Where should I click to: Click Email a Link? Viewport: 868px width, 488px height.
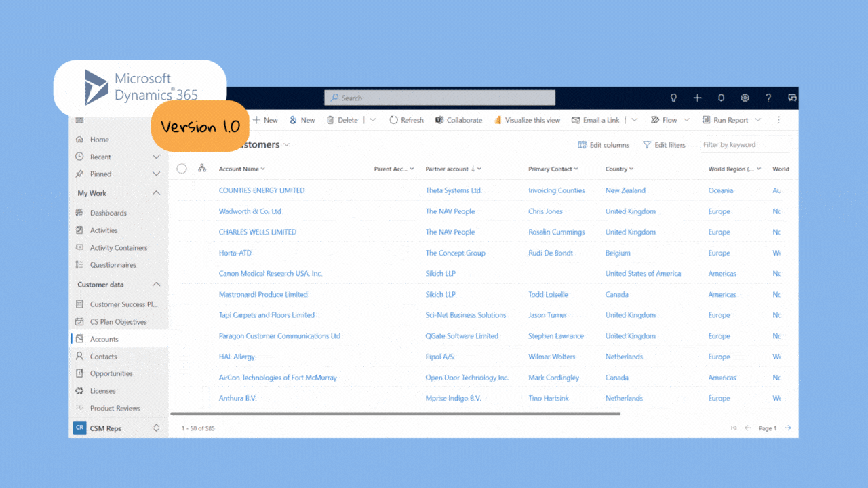[595, 120]
